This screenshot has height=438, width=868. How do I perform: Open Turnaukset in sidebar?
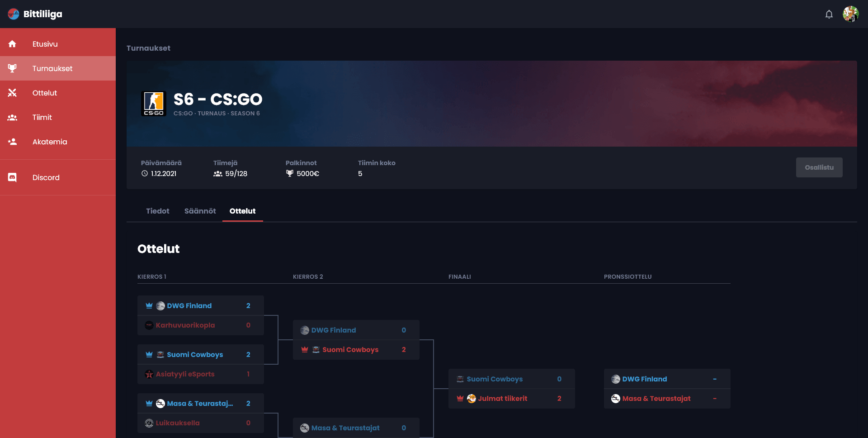[x=58, y=68]
